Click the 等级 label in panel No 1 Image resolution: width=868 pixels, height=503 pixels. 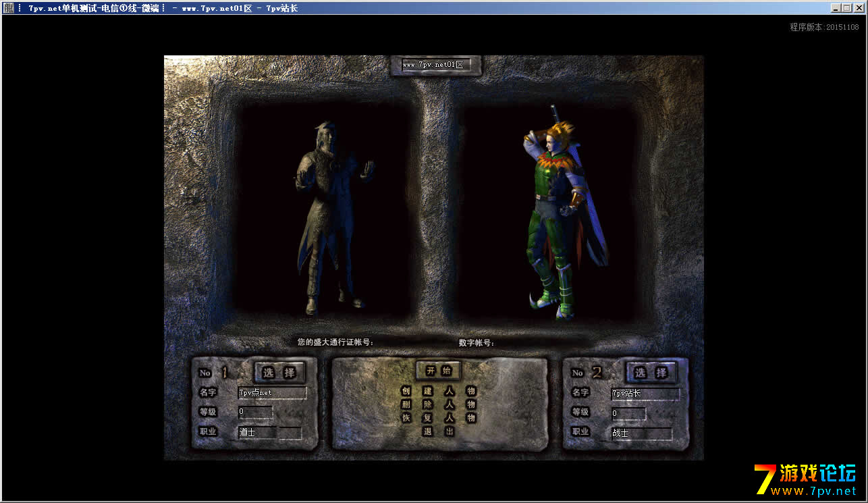(x=207, y=412)
